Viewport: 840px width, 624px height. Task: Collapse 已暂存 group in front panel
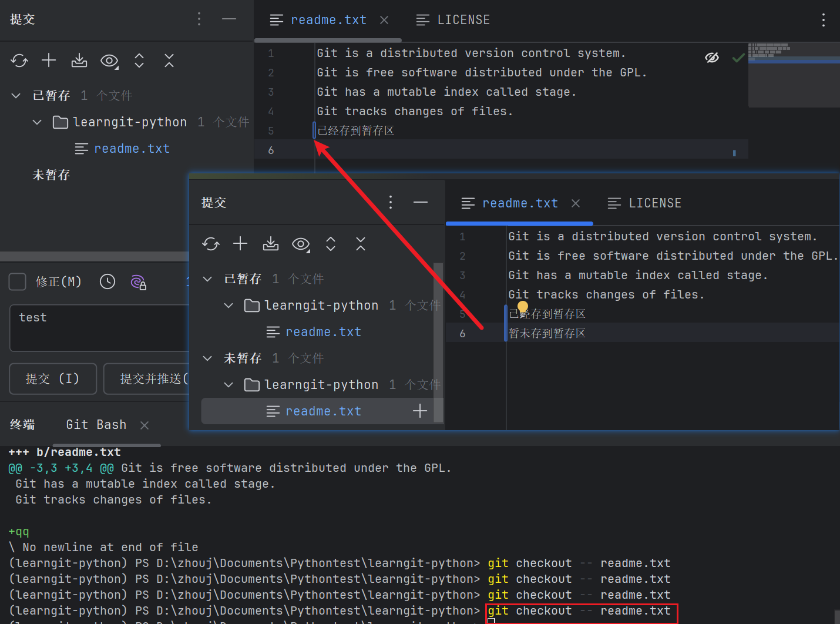[x=207, y=279]
